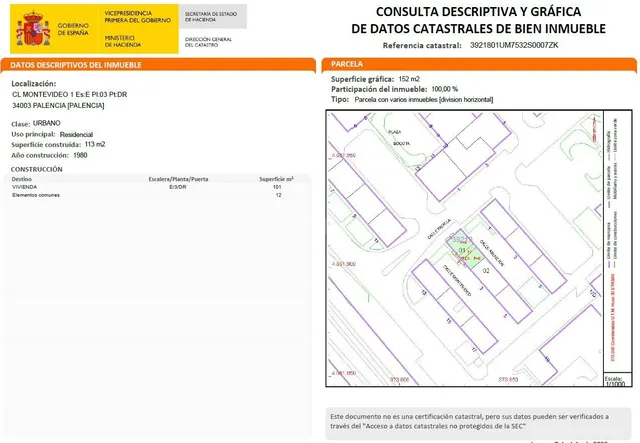Click 'DIRECCIÓN GENERAL DEL CATASTRO' text
The height and width of the screenshot is (443, 640).
(x=208, y=42)
